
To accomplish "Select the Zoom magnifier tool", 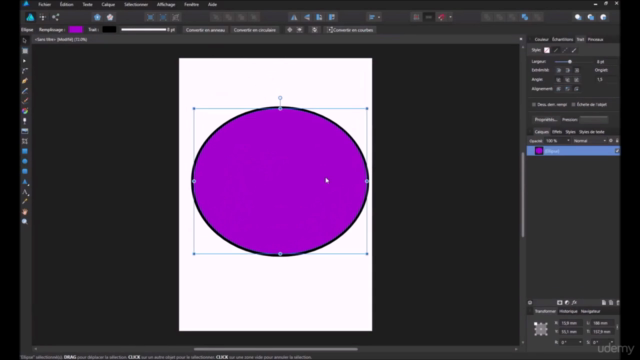I will (24, 222).
